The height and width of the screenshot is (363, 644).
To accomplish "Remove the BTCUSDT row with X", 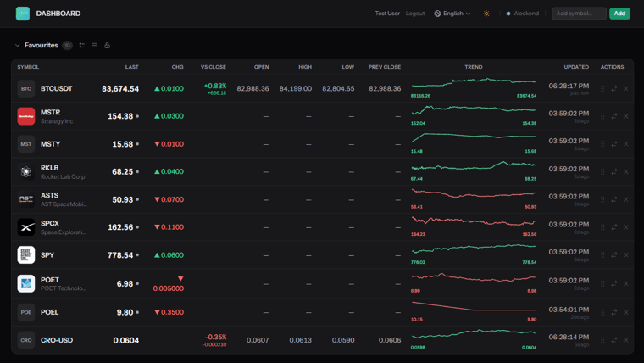I will coord(626,88).
